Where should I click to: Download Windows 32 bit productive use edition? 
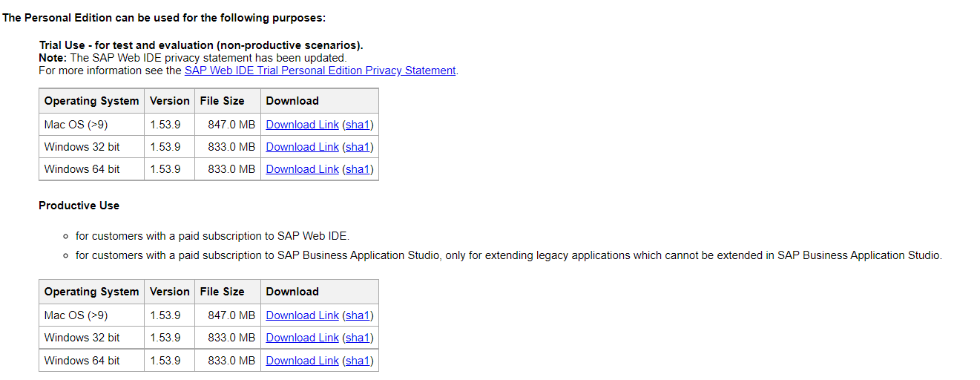302,338
